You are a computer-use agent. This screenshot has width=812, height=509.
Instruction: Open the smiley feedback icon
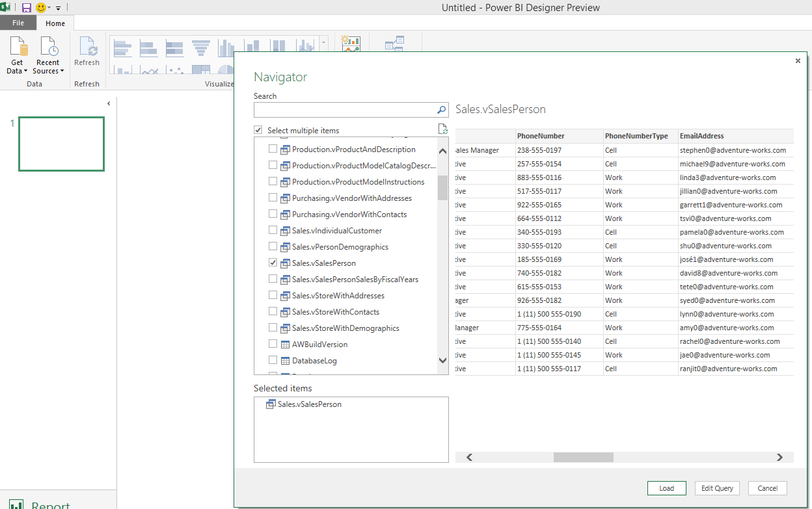tap(41, 8)
